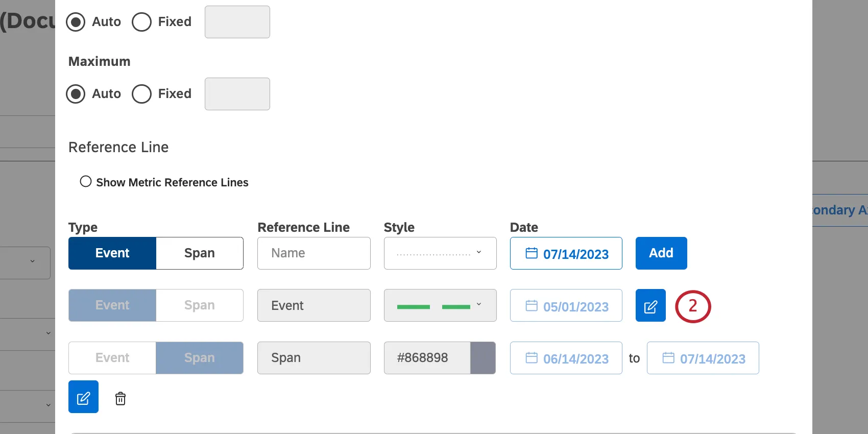Screen dimensions: 868x434
Task: Select the Fixed option under Maximum
Action: point(142,94)
